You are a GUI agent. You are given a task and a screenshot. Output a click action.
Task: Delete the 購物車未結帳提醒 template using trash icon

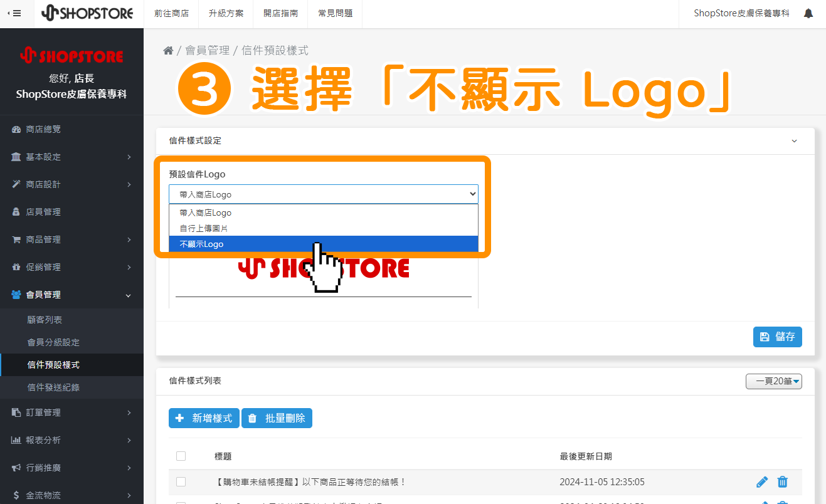[x=782, y=481]
